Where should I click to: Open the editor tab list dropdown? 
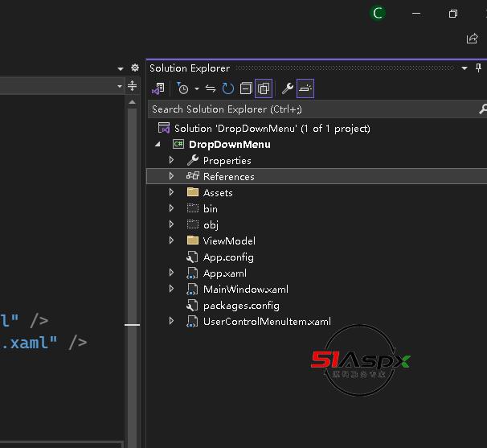[x=121, y=68]
